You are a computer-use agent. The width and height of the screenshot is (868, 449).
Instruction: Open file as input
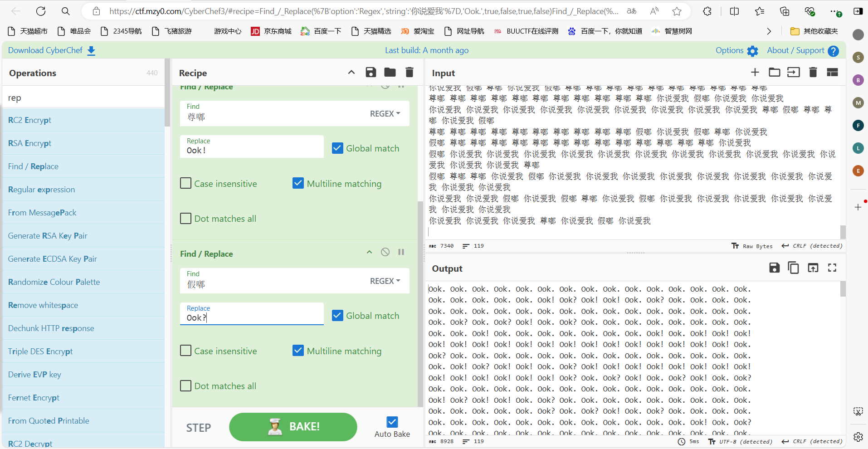794,72
